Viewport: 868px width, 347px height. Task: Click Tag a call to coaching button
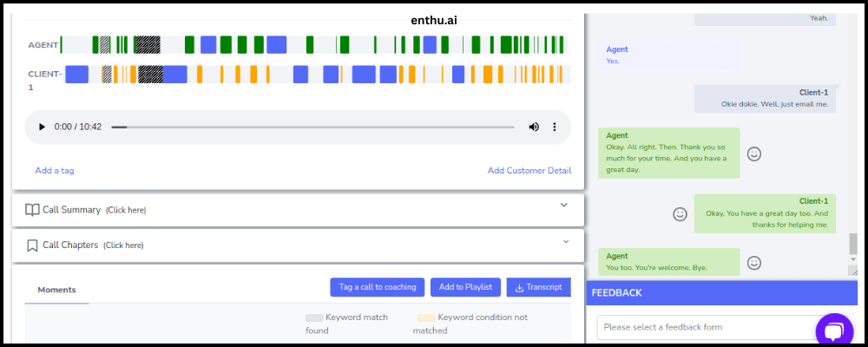pyautogui.click(x=378, y=287)
